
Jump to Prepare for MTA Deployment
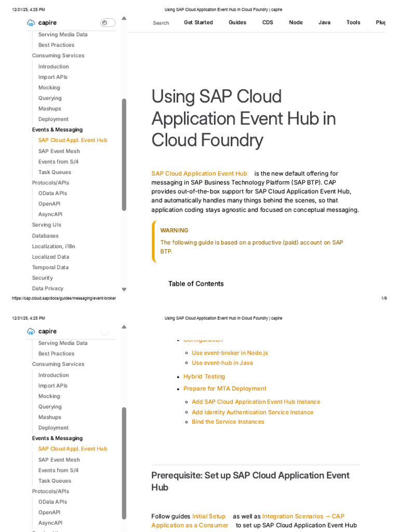coord(225,389)
